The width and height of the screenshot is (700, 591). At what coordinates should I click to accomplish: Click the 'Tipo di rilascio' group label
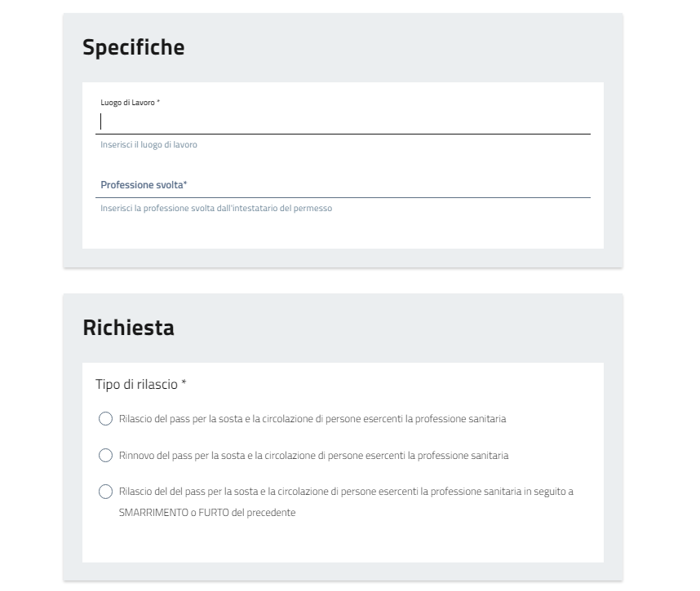click(x=136, y=384)
